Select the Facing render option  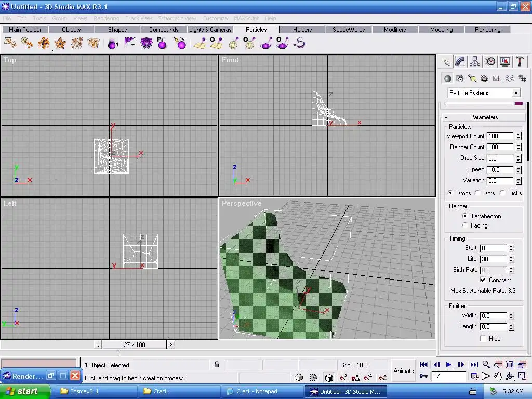(x=465, y=225)
